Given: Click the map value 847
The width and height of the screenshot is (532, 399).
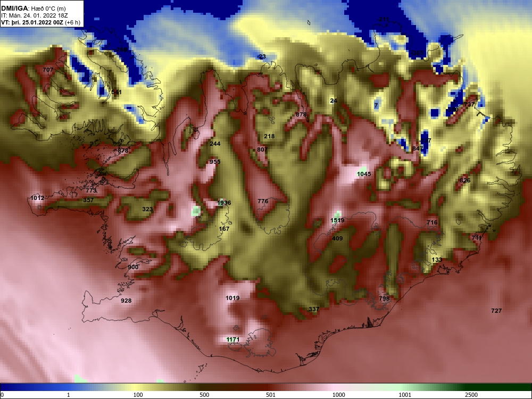Looking at the screenshot, I should (418, 148).
